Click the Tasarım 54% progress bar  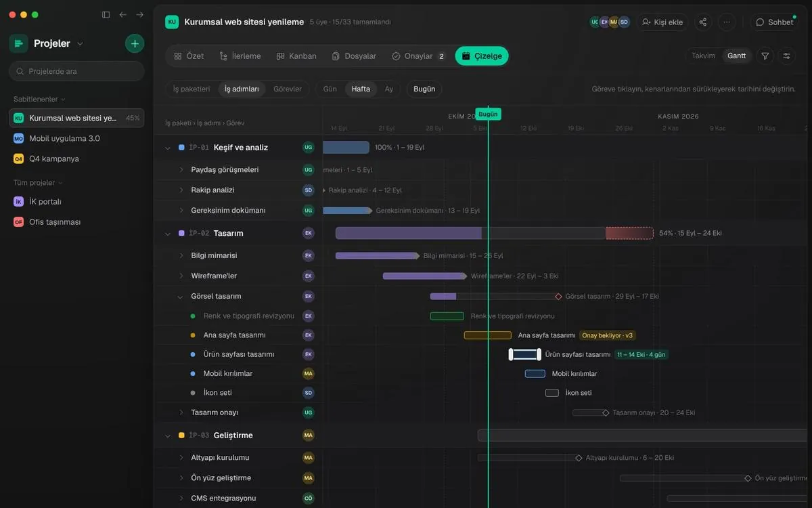click(494, 233)
